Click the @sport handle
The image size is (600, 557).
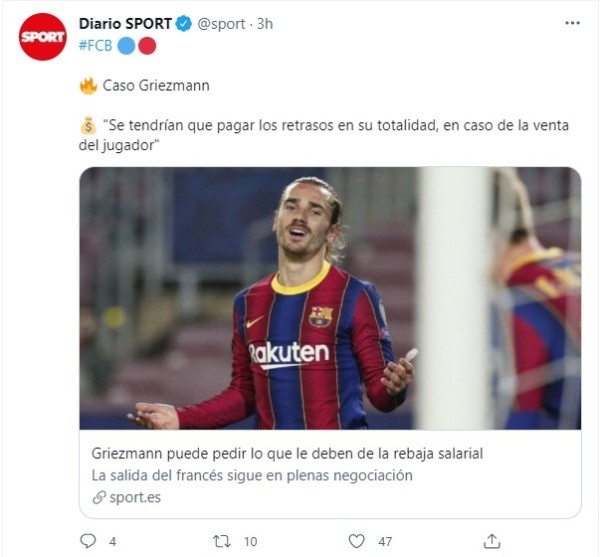[x=221, y=24]
